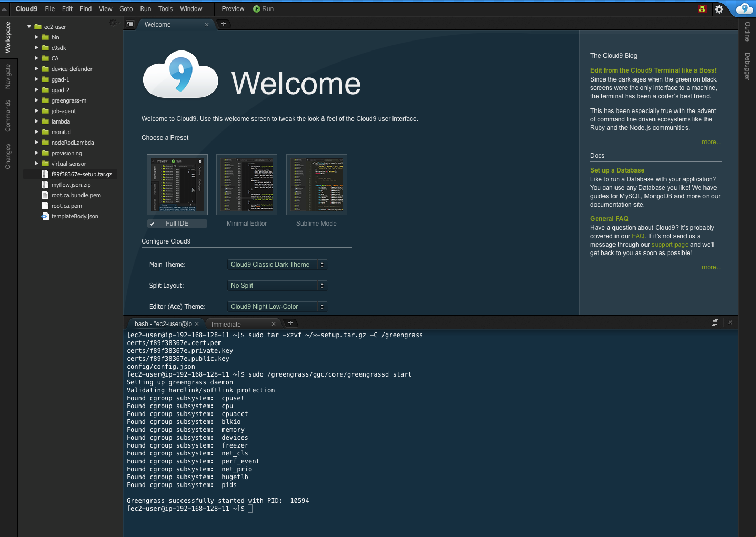Collapse the menu bar with the up arrow
This screenshot has height=537, width=756.
tap(4, 9)
